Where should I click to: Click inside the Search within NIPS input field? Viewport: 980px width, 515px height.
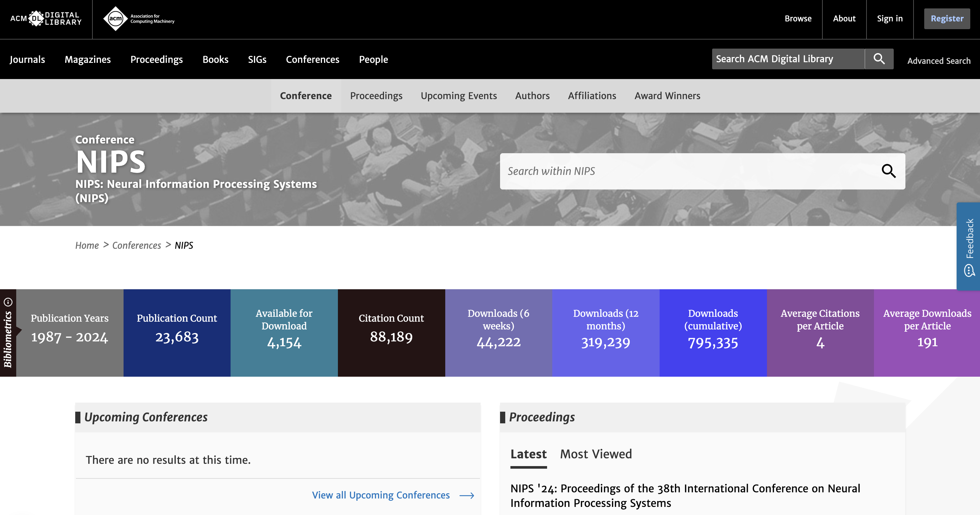(x=647, y=171)
